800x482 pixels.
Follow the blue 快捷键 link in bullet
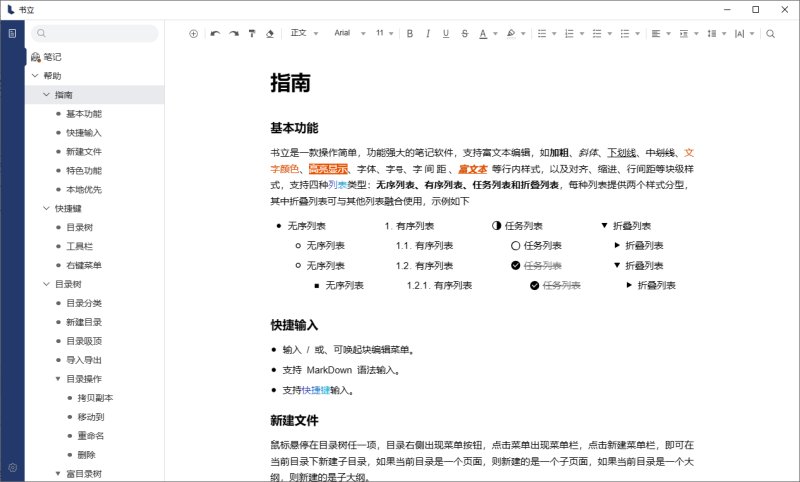[315, 390]
